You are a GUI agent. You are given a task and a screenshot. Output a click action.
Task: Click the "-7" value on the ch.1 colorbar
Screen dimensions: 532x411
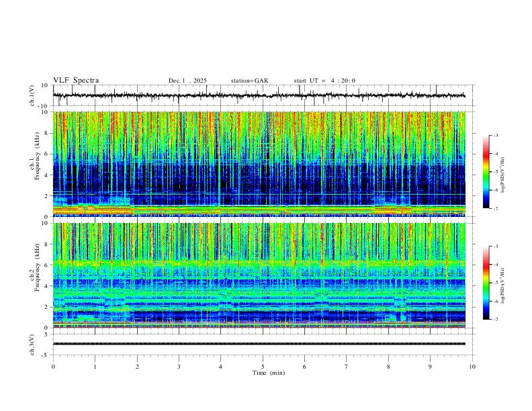[495, 209]
